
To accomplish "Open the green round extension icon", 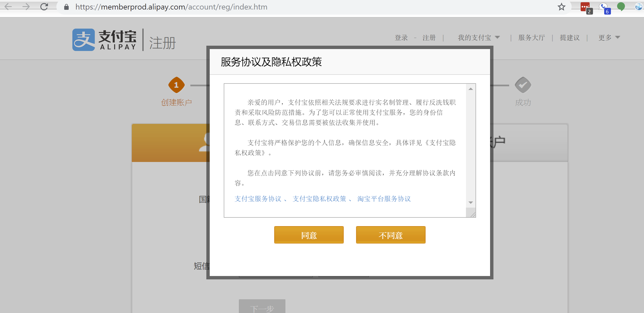I will 621,6.
